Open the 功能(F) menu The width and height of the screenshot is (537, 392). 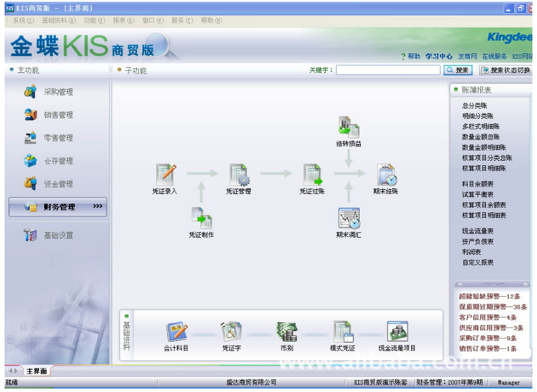click(94, 21)
